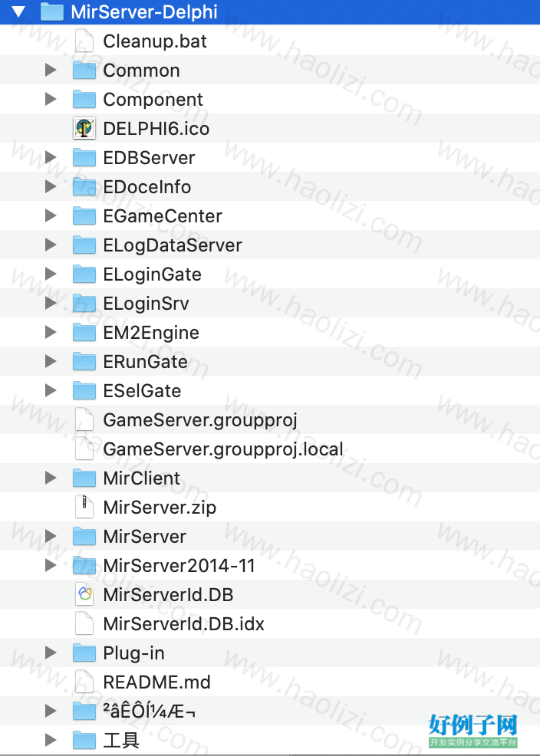The image size is (540, 756).
Task: Click the ELoginGate folder icon
Action: click(84, 274)
